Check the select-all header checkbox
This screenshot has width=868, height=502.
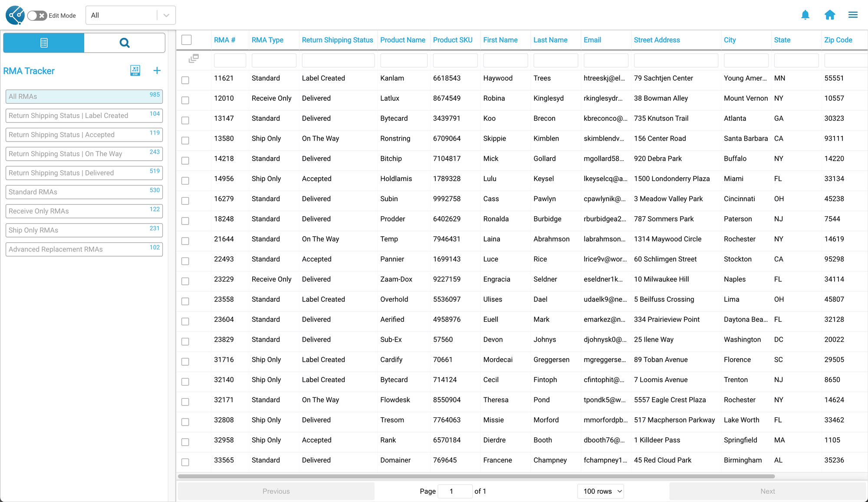coord(187,40)
